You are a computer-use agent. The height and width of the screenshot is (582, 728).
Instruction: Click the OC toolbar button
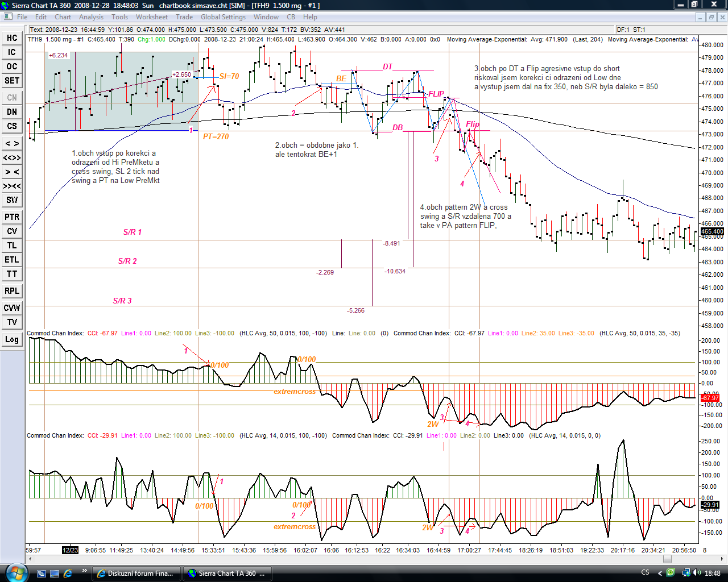tap(12, 66)
